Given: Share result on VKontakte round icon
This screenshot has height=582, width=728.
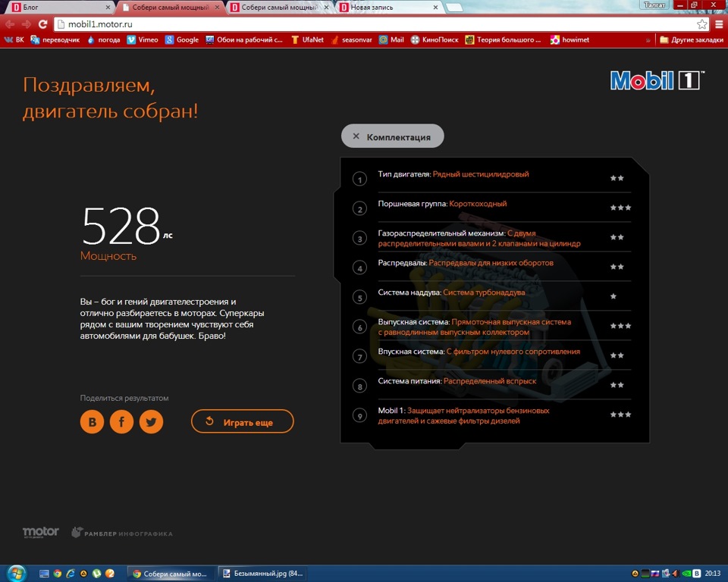Looking at the screenshot, I should click(x=92, y=421).
